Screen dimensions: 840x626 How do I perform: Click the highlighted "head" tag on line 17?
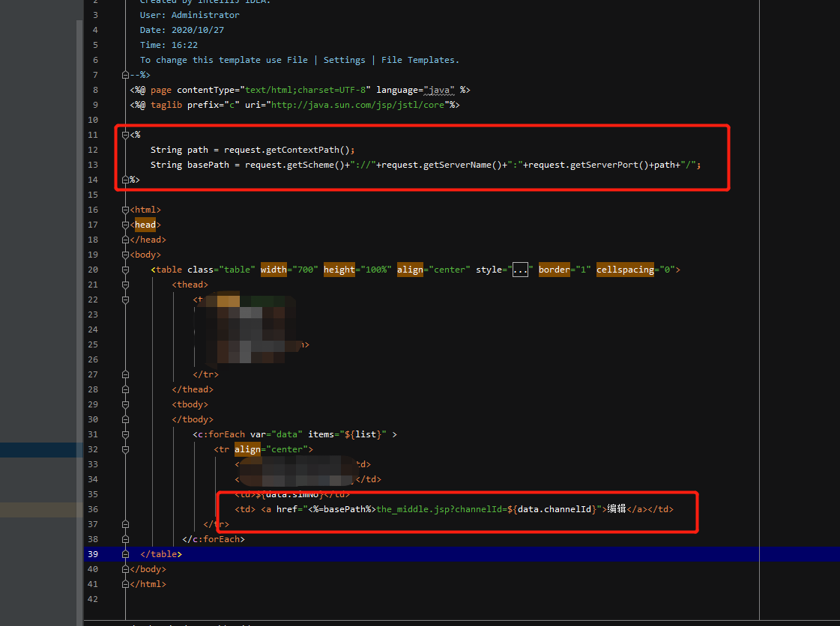coord(145,225)
